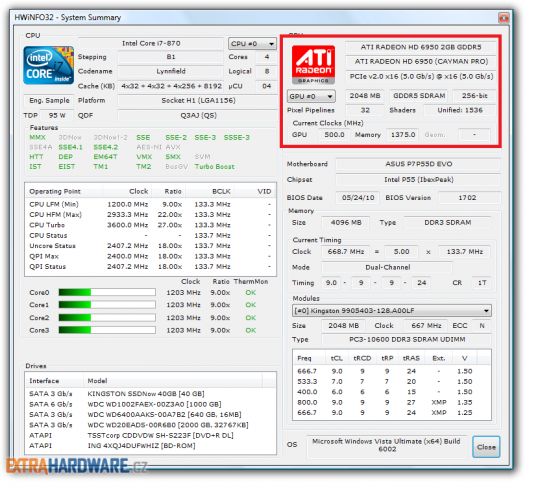
Task: Select the 533.3 frequency timing row
Action: (392, 381)
